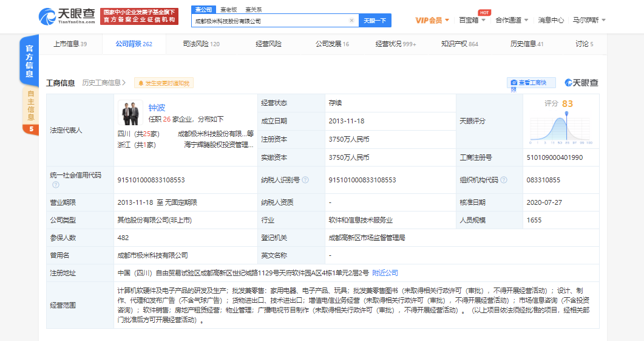The height and width of the screenshot is (341, 644).
Task: Select the 查老板 search tab
Action: 228,10
